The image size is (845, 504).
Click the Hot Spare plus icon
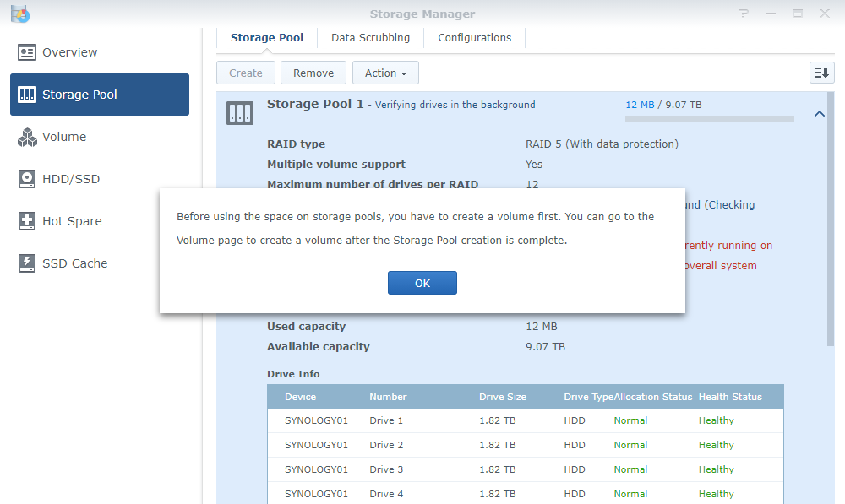(x=27, y=221)
